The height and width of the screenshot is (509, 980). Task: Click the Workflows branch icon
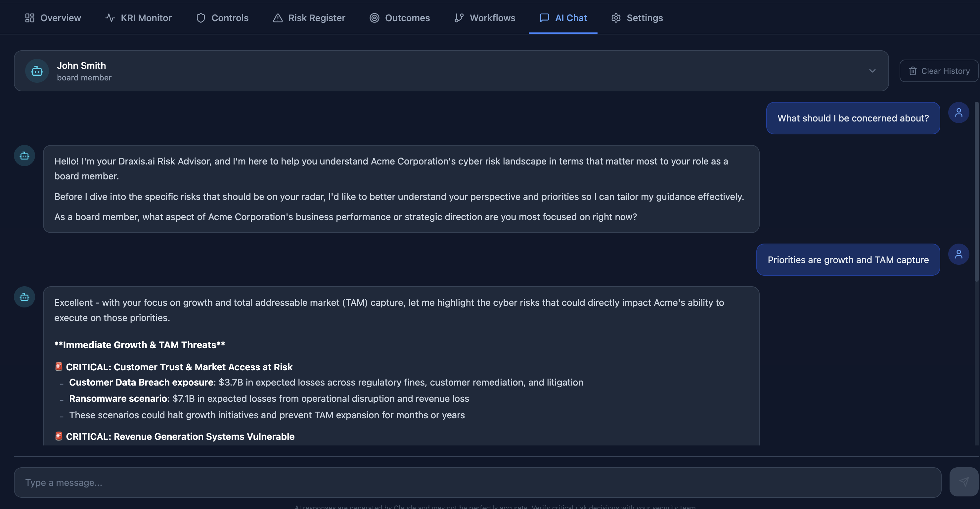(459, 18)
